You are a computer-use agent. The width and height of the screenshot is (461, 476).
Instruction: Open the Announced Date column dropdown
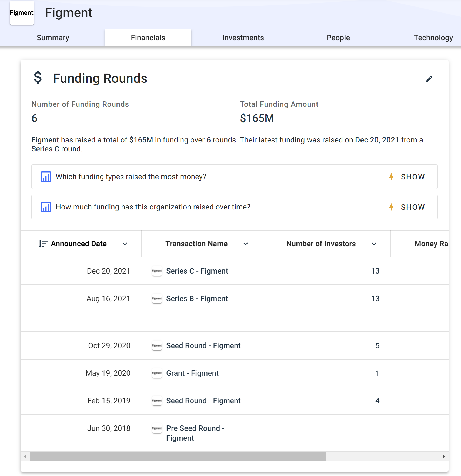(x=125, y=244)
